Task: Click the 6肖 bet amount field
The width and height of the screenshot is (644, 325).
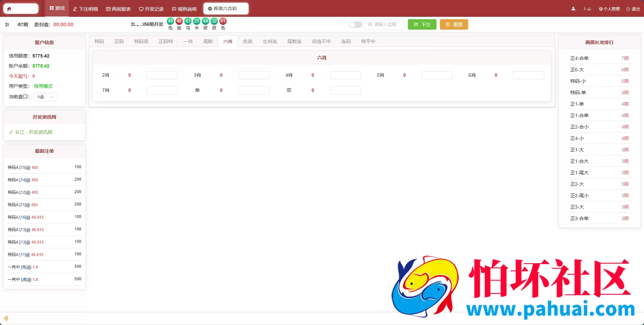Action: (528, 75)
